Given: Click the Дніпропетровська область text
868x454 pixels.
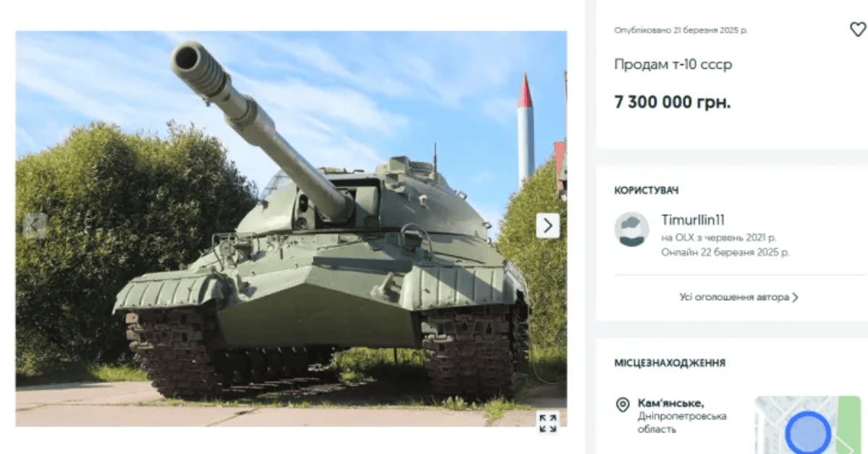Looking at the screenshot, I should [x=682, y=423].
